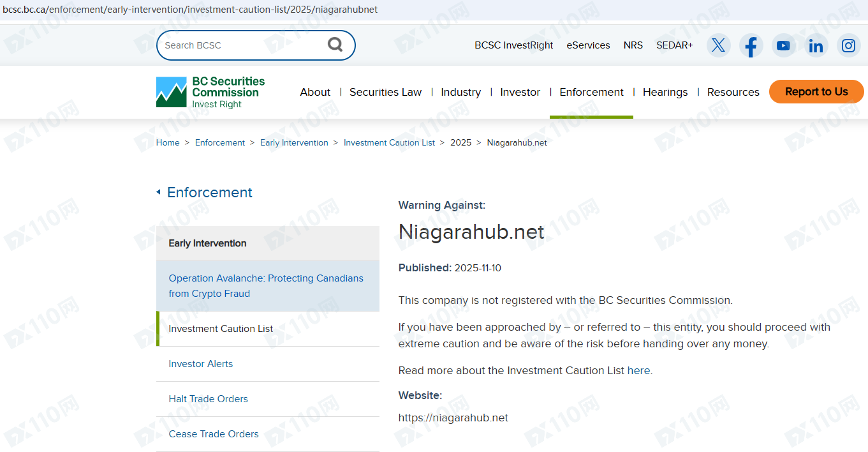Viewport: 868px width, 452px height.
Task: Click the Niagarahub.net page heading
Action: tap(471, 232)
